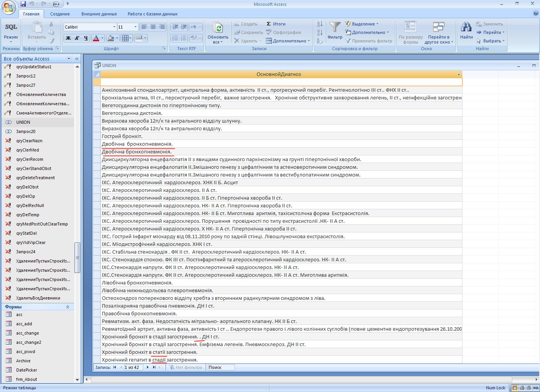
Task: Click the Поиск search box
Action: click(221, 367)
